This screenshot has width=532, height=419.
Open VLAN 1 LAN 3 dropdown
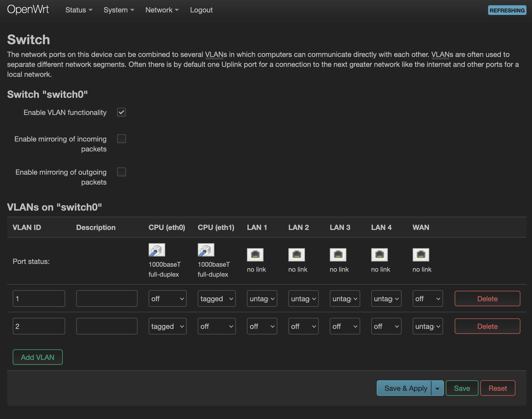tap(345, 298)
